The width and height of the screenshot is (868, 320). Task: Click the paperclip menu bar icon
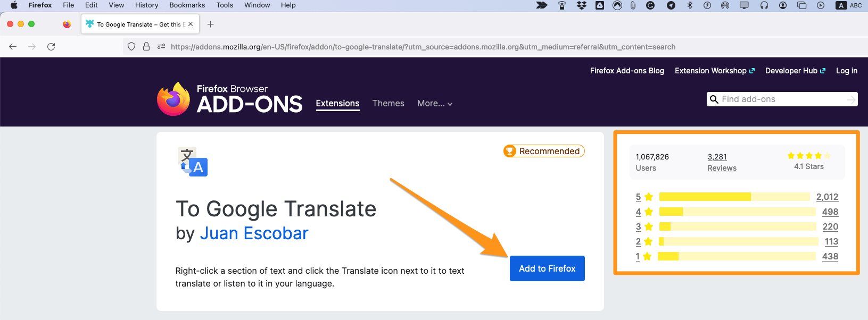633,5
